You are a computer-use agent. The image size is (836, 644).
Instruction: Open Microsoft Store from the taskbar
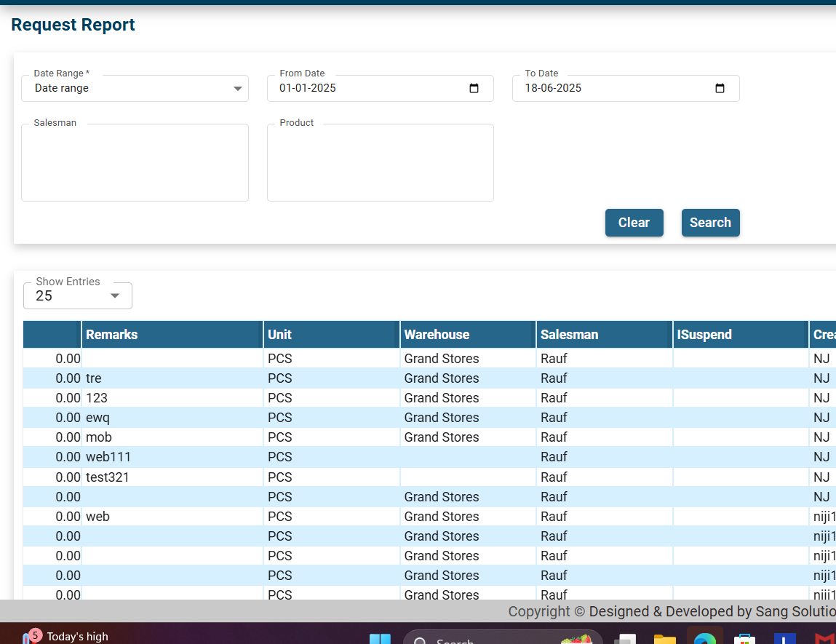coord(744,639)
